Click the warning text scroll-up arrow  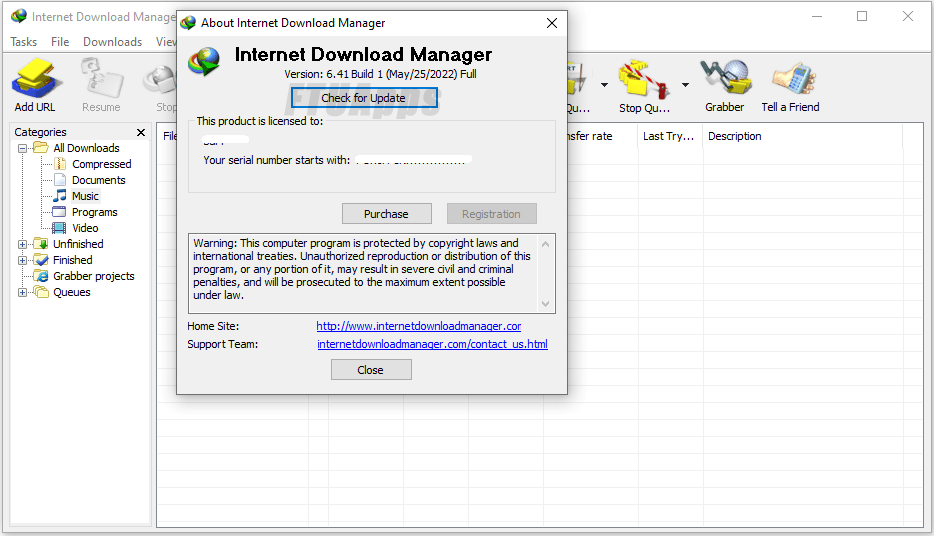[545, 244]
